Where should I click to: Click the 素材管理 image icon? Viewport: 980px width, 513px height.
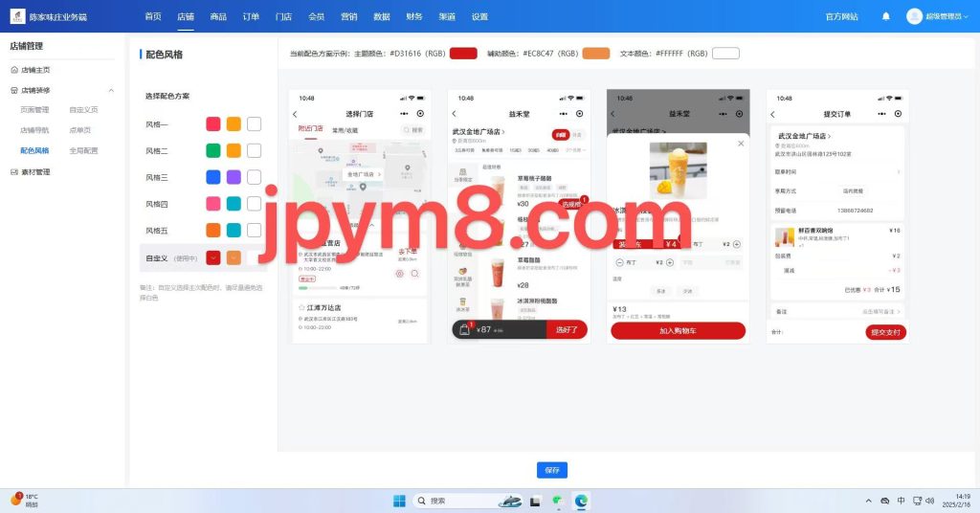[x=14, y=172]
